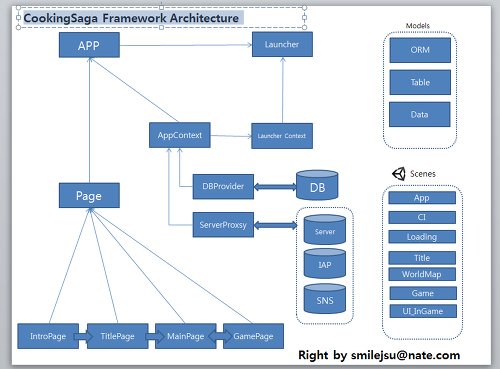Select the Game scene box
This screenshot has height=369, width=500.
[x=423, y=293]
